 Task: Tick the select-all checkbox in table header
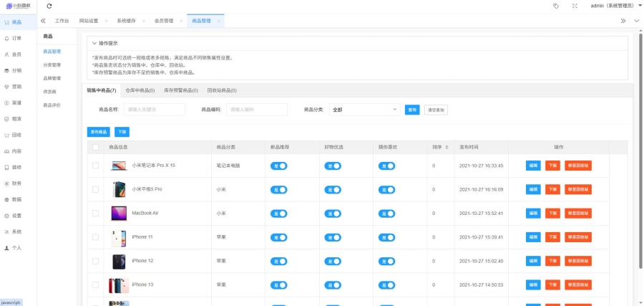point(95,147)
